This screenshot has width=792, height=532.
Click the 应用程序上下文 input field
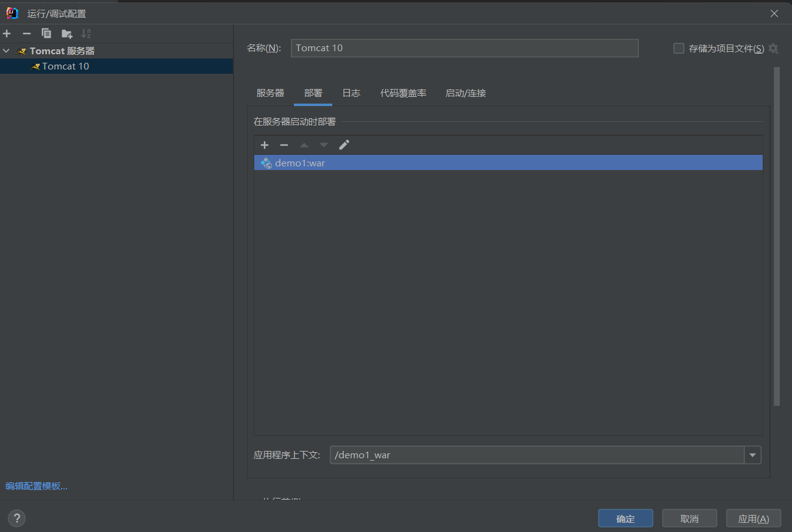click(x=537, y=455)
